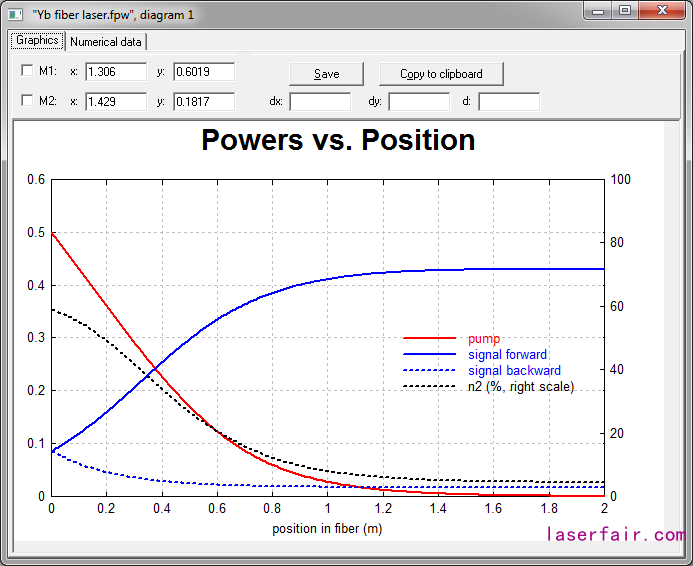Click the dy input box

pos(419,102)
